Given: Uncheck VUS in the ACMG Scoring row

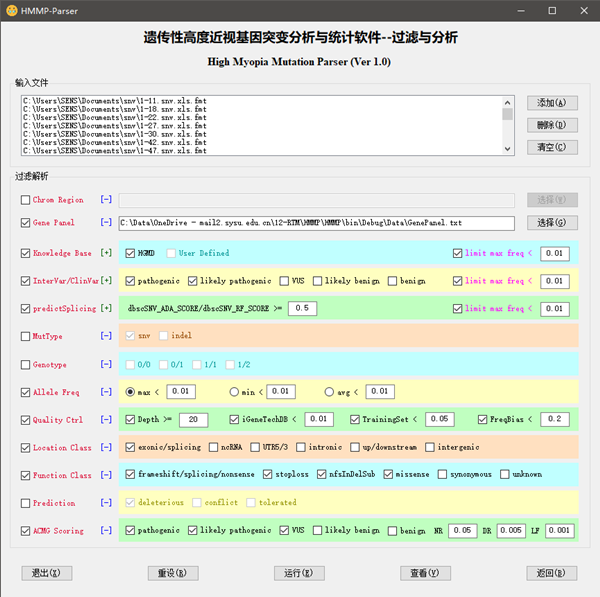Looking at the screenshot, I should (284, 530).
